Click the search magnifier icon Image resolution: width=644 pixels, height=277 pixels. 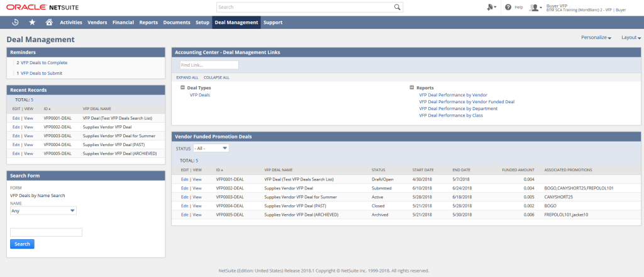pyautogui.click(x=397, y=7)
